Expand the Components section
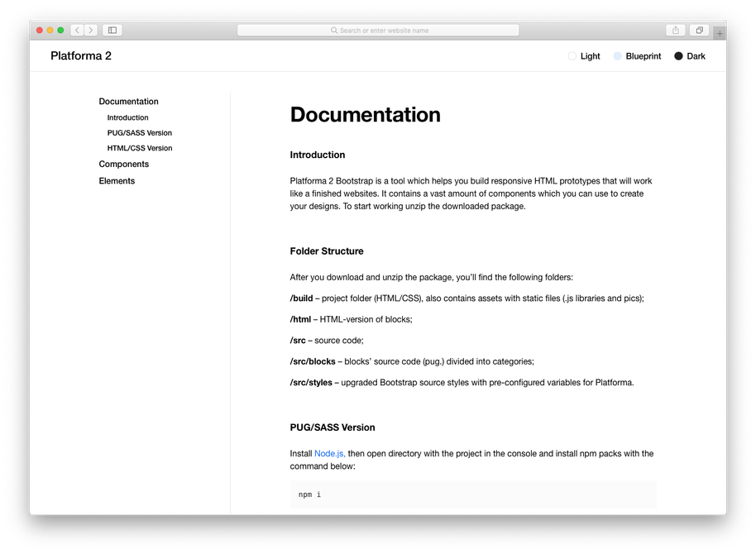 (x=124, y=164)
